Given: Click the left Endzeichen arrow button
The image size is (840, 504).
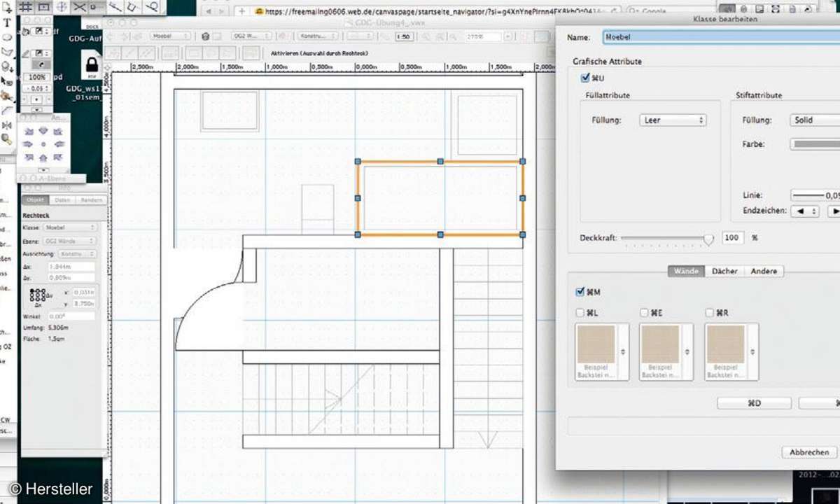Looking at the screenshot, I should pos(804,211).
